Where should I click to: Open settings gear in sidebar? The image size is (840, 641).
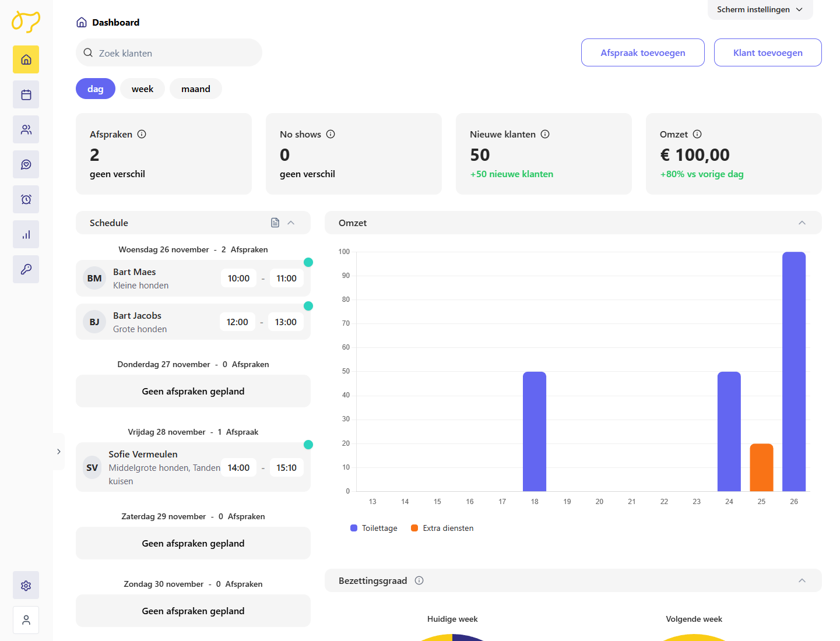[x=26, y=585]
